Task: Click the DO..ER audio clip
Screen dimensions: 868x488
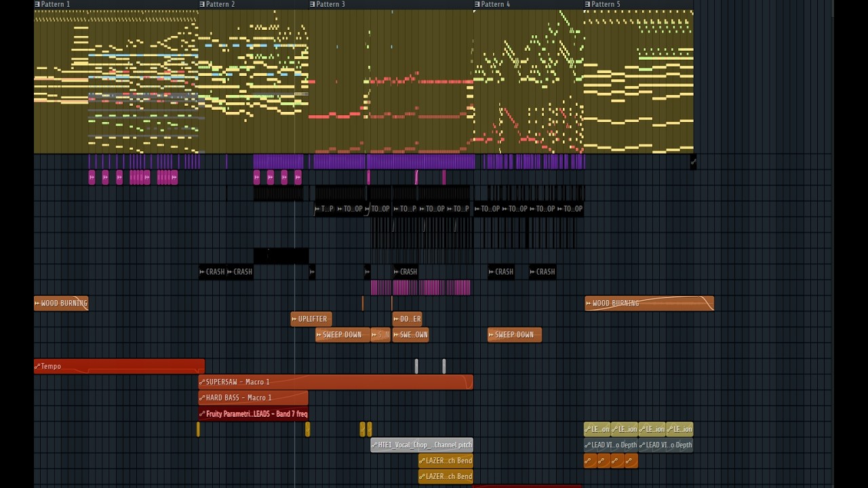Action: click(x=407, y=319)
